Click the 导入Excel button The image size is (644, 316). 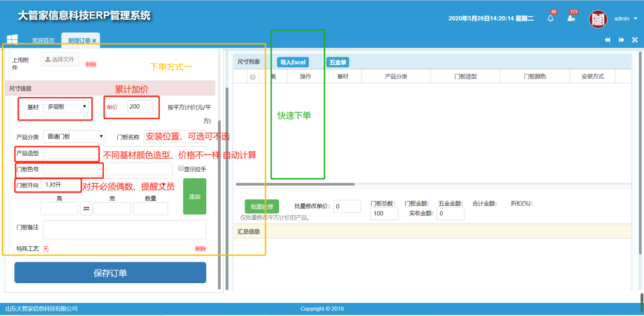point(292,62)
